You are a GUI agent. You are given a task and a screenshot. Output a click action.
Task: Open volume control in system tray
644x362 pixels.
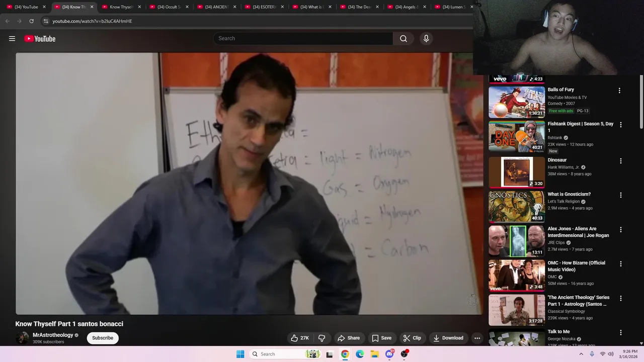611,354
